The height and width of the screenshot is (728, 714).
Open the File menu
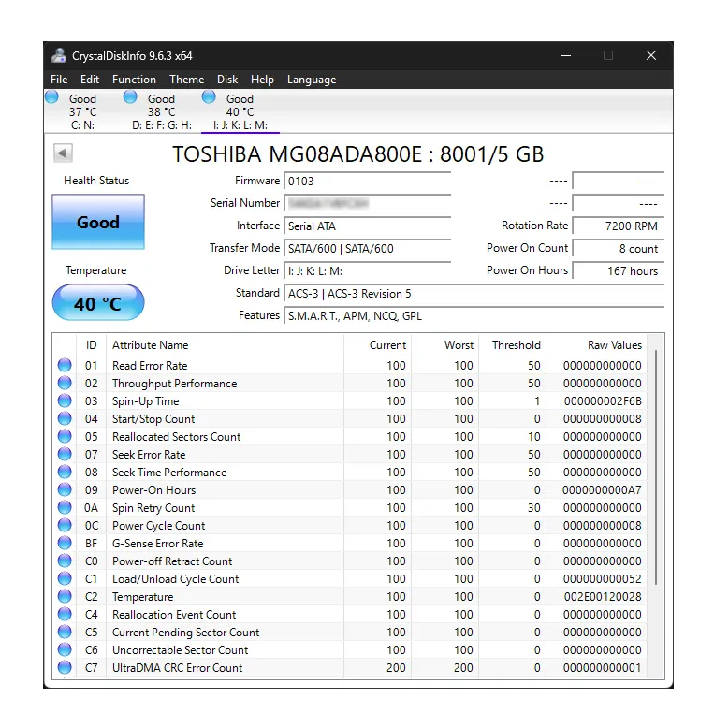coord(59,80)
